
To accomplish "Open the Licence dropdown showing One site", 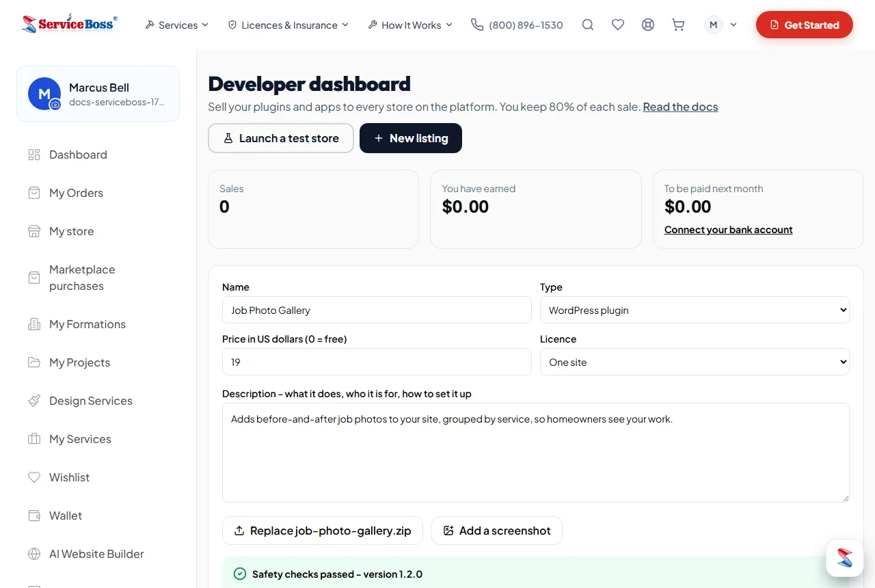I will coord(695,362).
